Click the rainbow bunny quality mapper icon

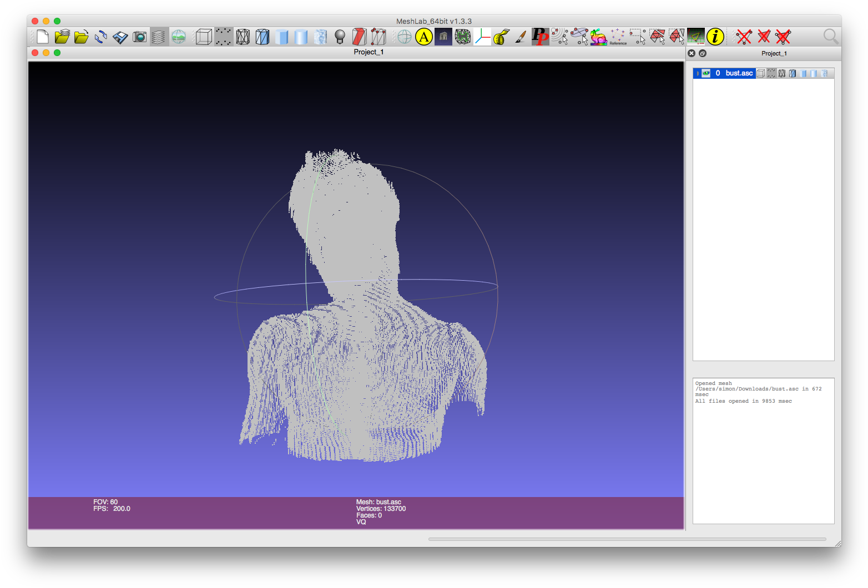(x=598, y=37)
